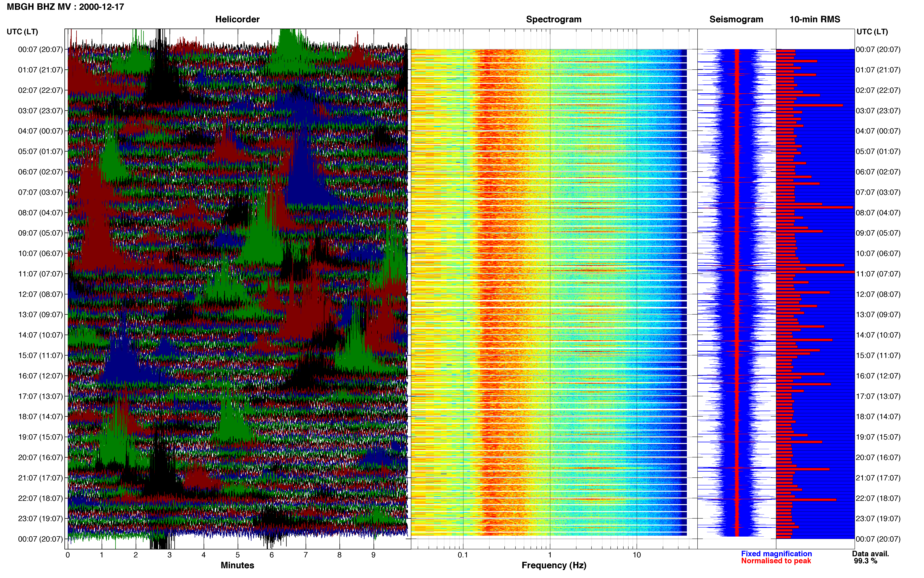This screenshot has width=924, height=578.
Task: Click left-axis time label 08:07 (04:07)
Action: click(x=40, y=212)
